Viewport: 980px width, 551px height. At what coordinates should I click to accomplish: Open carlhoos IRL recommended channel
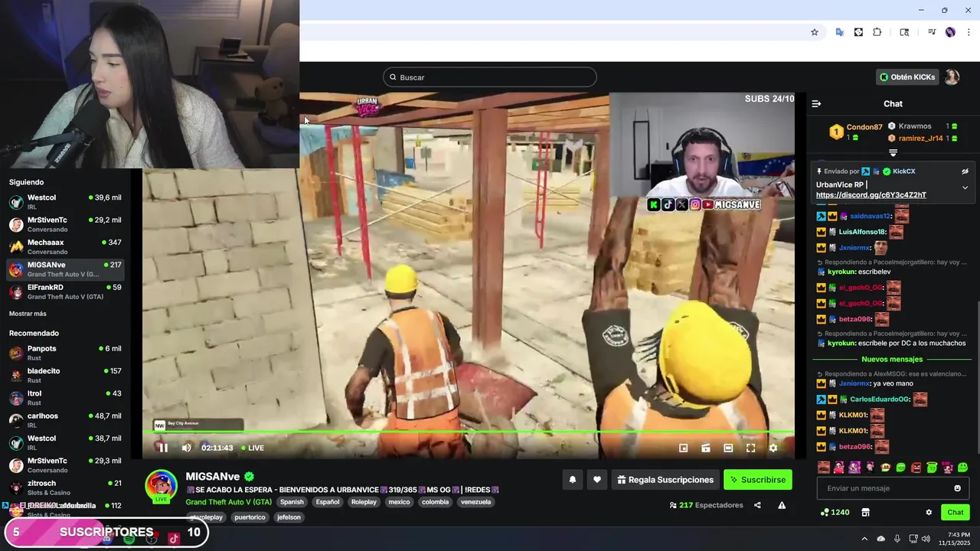(x=65, y=421)
